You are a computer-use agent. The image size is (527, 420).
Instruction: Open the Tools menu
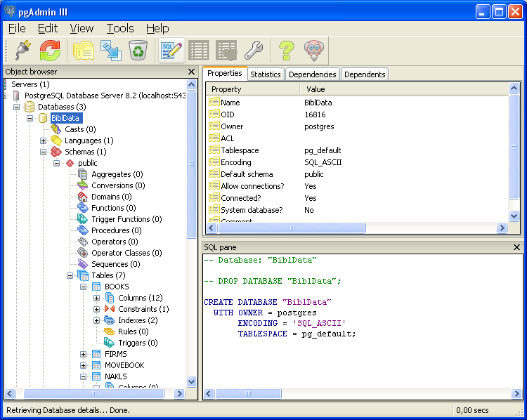pos(120,29)
